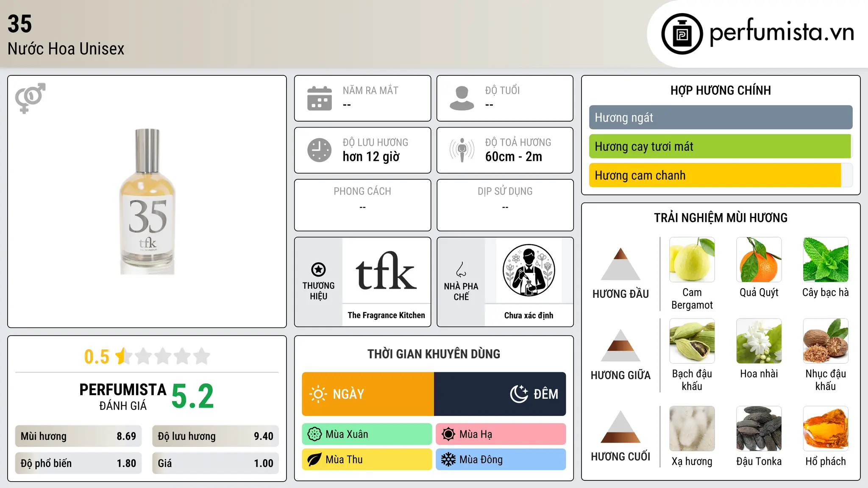
Task: Click the tfk brand logo image
Action: [386, 271]
